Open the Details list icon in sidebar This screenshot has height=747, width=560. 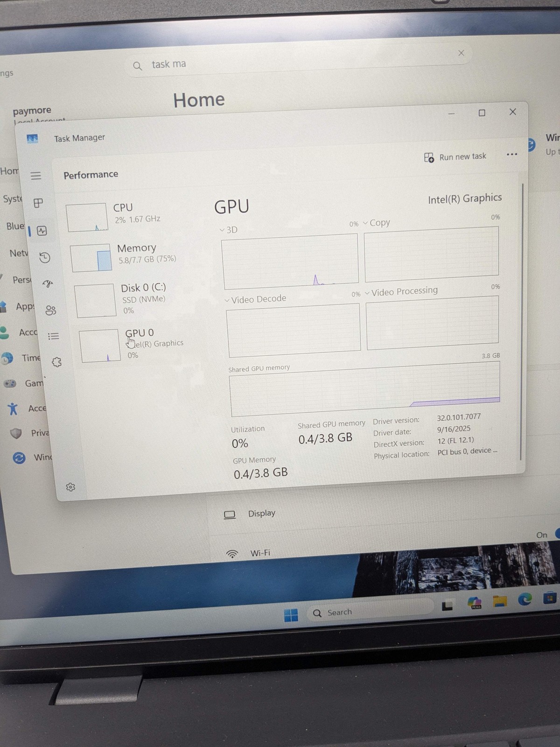coord(54,336)
